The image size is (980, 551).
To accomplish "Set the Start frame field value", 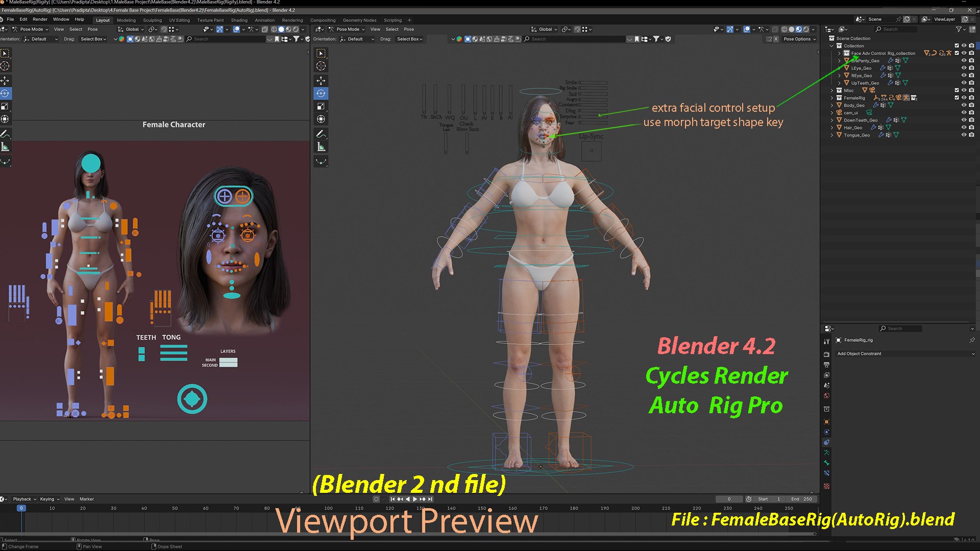I will click(x=769, y=499).
